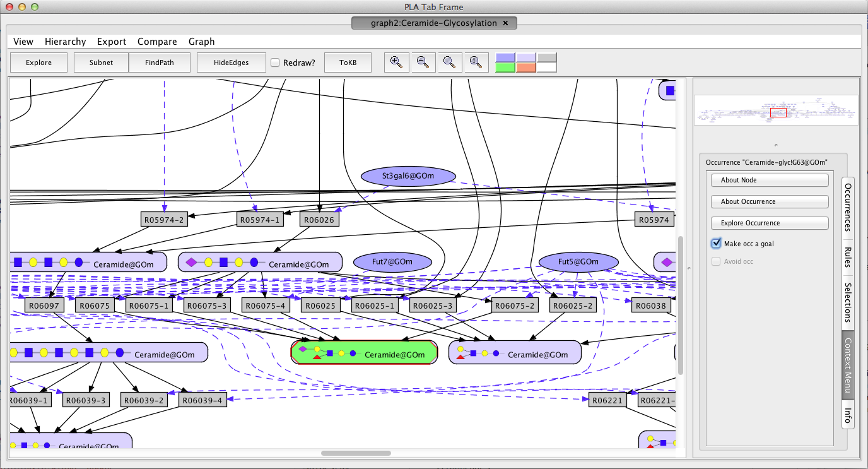
Task: Click the FindPath button
Action: point(160,62)
